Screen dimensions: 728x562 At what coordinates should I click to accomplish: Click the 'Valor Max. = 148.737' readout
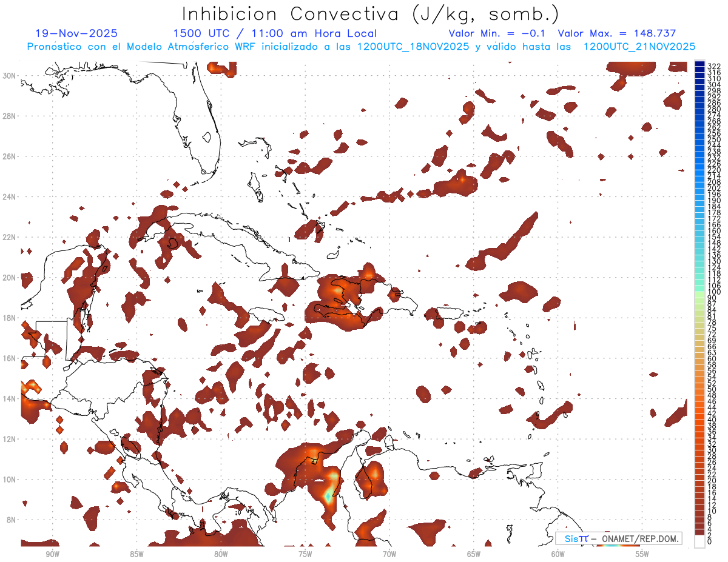click(x=617, y=34)
